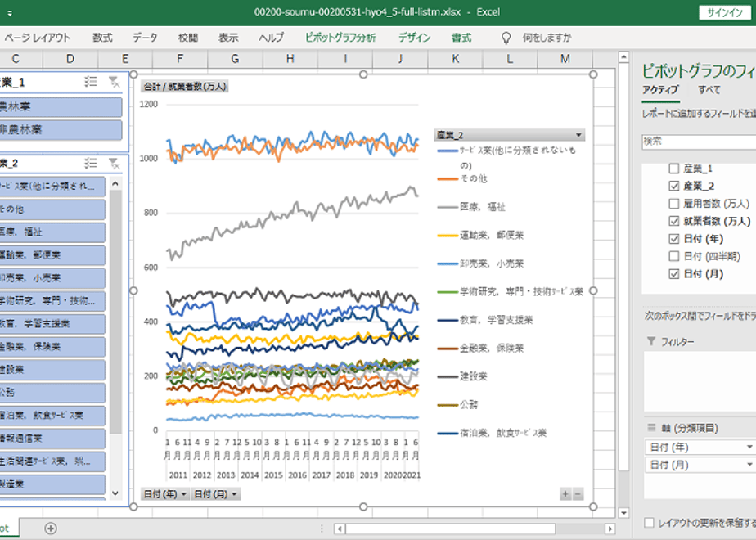Open the 校閲 ribbon tab
Image resolution: width=756 pixels, height=540 pixels.
click(x=188, y=38)
